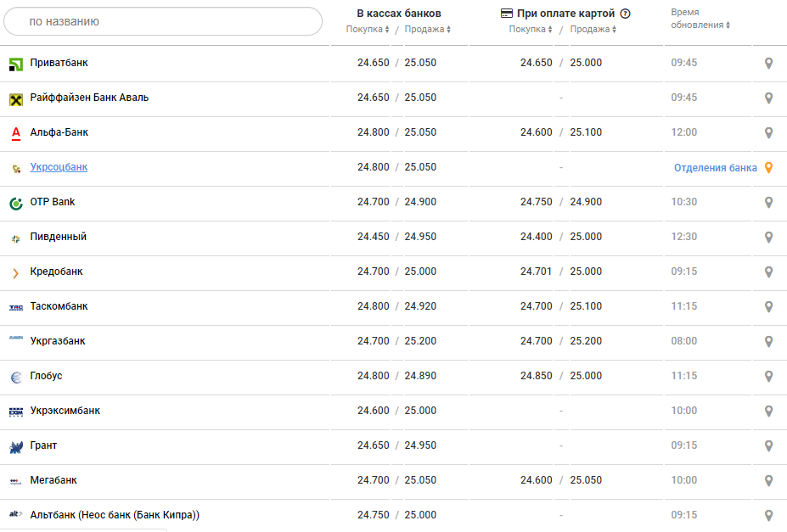Image resolution: width=787 pixels, height=532 pixels.
Task: Sort by Покупка in bank cash desks
Action: click(x=368, y=30)
